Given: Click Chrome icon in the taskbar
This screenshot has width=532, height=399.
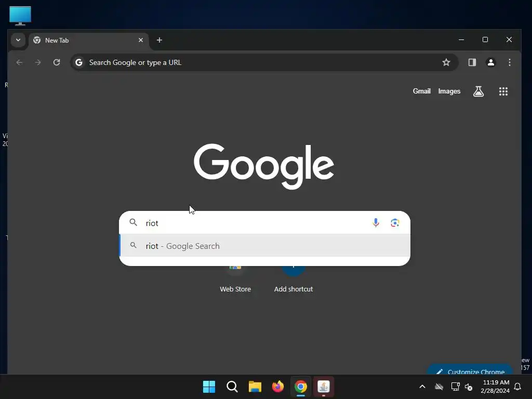Looking at the screenshot, I should pos(301,387).
